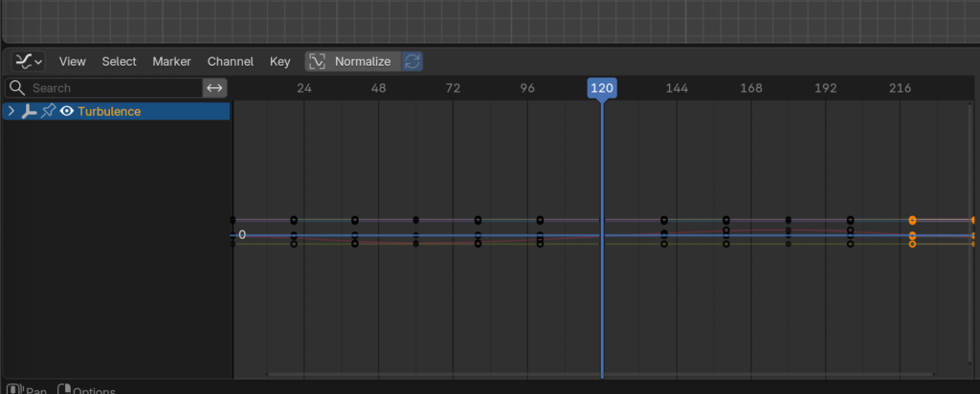This screenshot has height=394, width=980.
Task: Open the Marker menu
Action: (171, 61)
